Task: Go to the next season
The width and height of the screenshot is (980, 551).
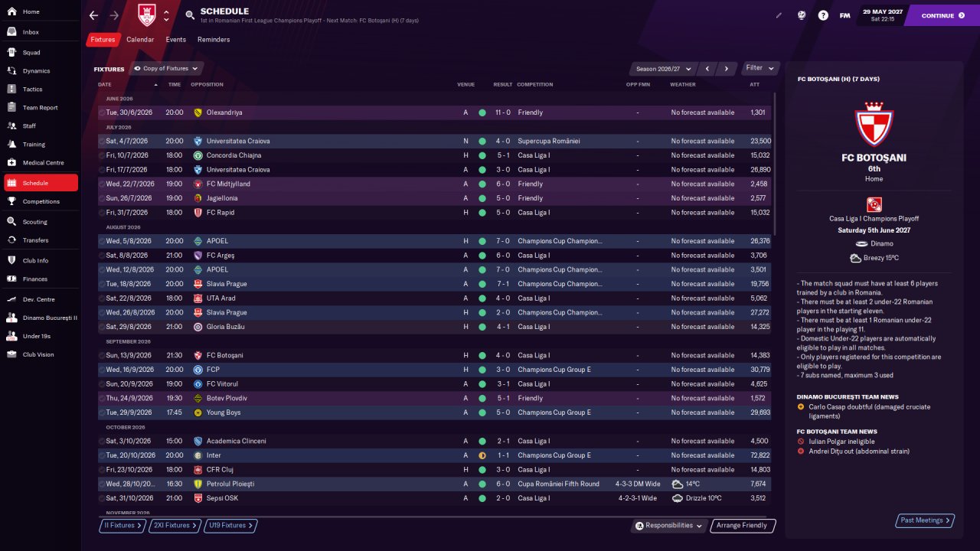Action: pyautogui.click(x=726, y=69)
